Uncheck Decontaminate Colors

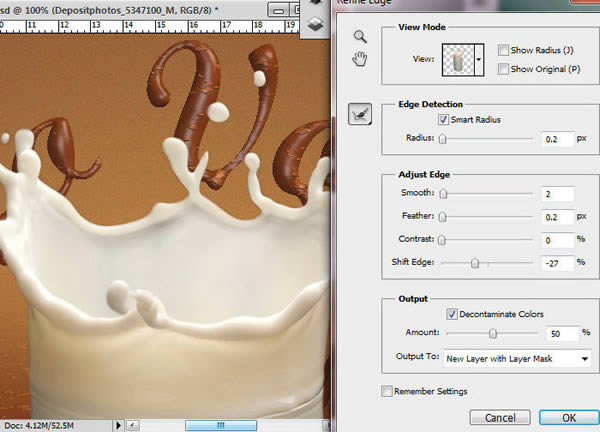[x=452, y=314]
